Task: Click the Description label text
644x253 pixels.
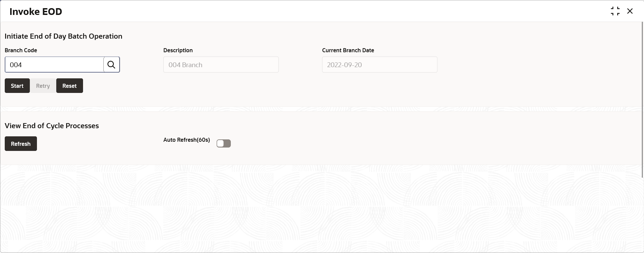Action: click(x=178, y=50)
